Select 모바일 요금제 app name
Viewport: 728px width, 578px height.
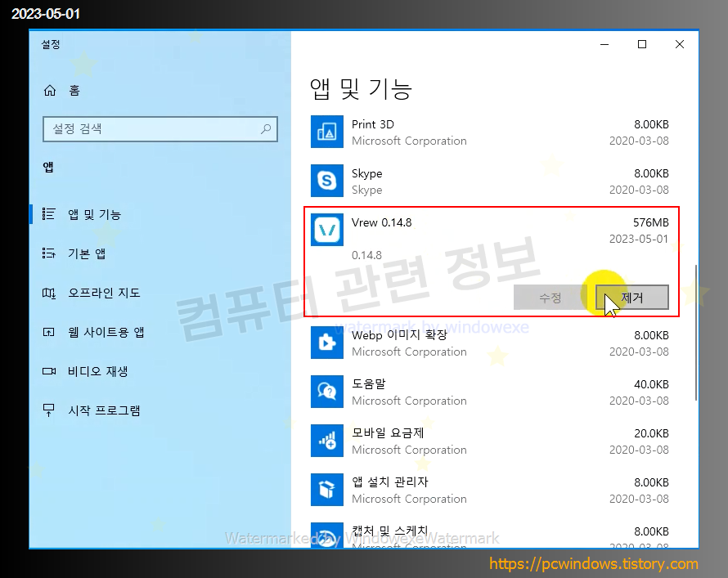point(388,432)
